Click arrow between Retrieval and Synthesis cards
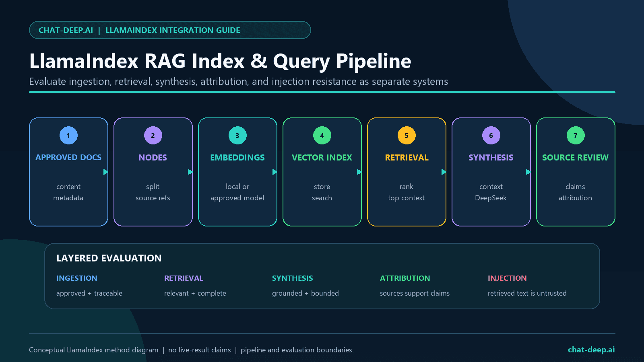This screenshot has height=362, width=644. 444,172
